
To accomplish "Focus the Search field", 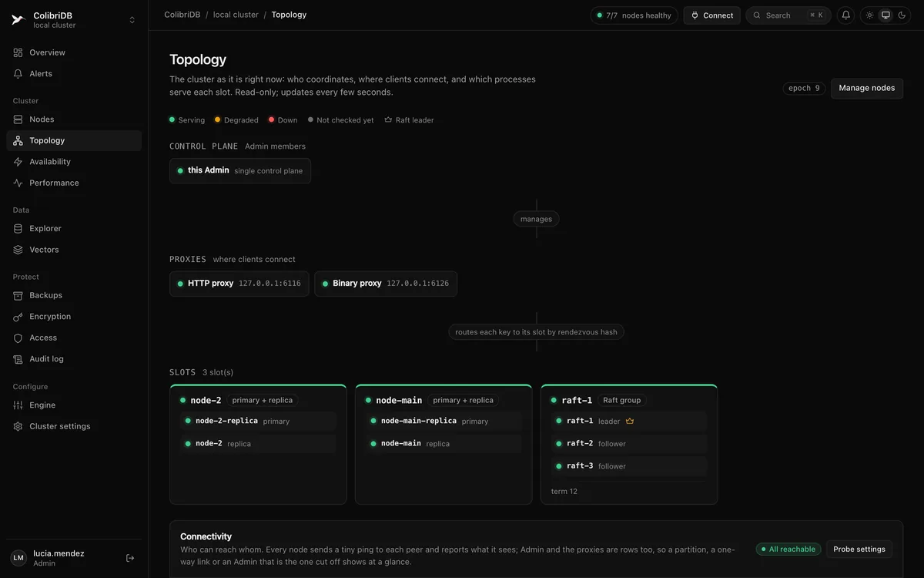I will (788, 15).
